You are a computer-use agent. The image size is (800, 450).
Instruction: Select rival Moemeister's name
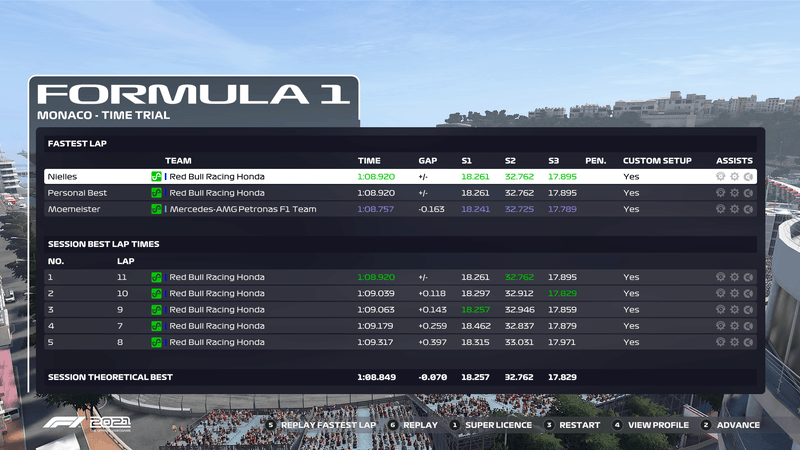[x=74, y=209]
